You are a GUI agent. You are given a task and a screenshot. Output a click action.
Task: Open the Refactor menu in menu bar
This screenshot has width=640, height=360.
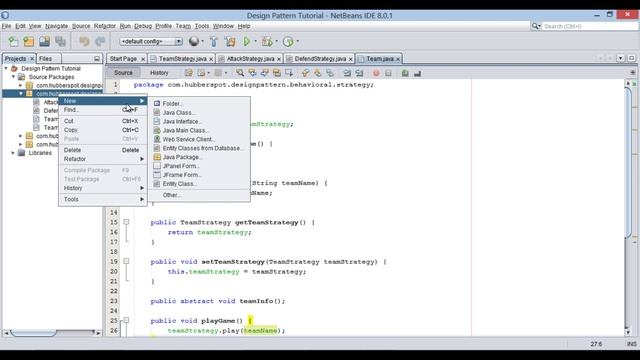105,26
